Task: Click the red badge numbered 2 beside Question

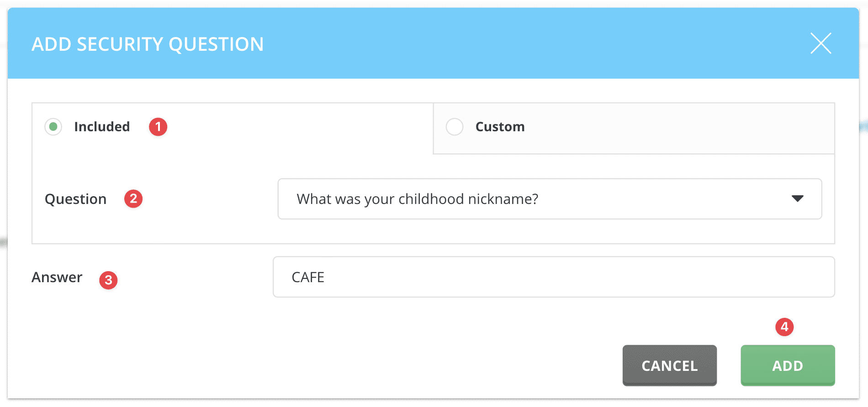Action: click(133, 198)
